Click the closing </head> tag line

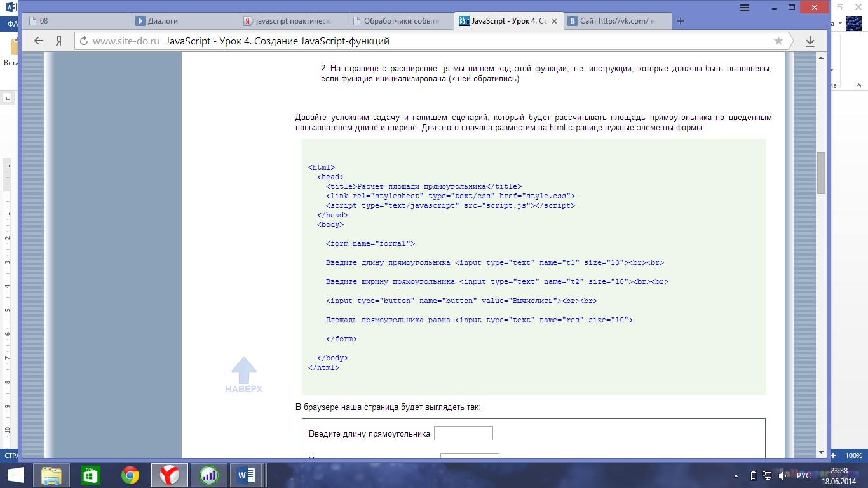[x=333, y=215]
